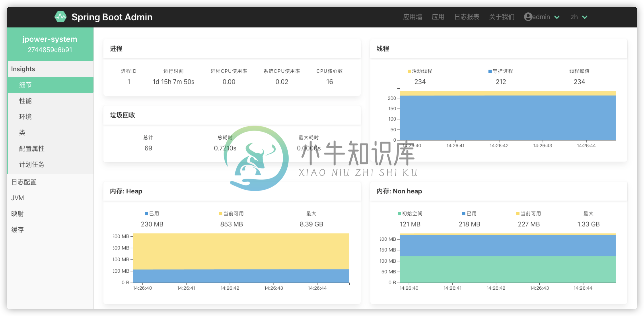The height and width of the screenshot is (316, 644).
Task: Open the 日志配置 sidebar link
Action: point(51,182)
